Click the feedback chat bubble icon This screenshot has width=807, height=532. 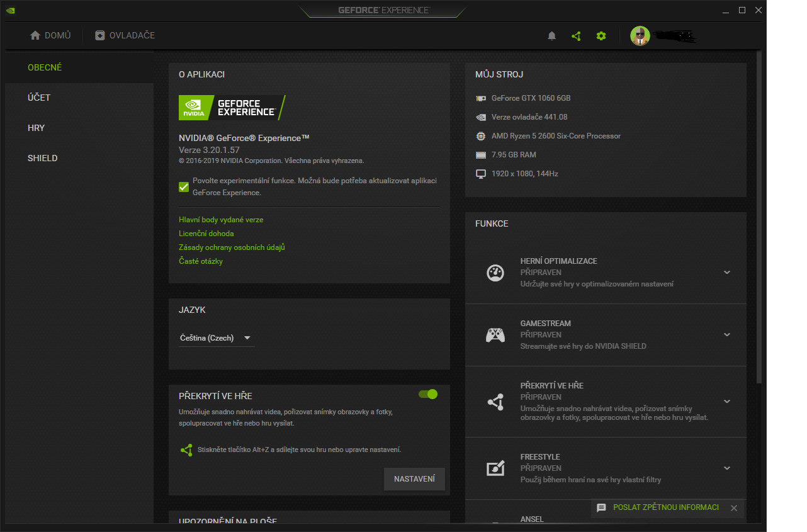point(601,508)
